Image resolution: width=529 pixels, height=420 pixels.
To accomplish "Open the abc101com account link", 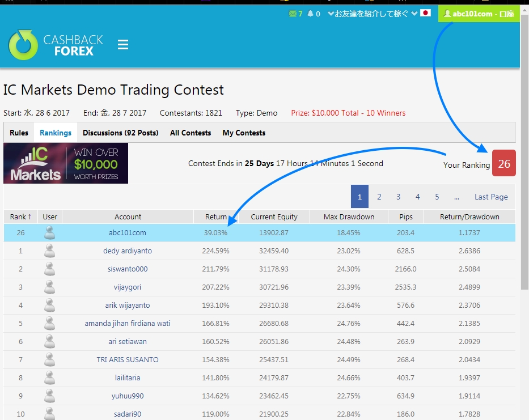I will tap(127, 233).
